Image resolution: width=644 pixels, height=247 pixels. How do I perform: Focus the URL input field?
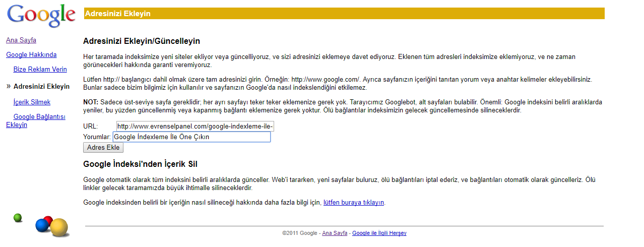point(195,126)
